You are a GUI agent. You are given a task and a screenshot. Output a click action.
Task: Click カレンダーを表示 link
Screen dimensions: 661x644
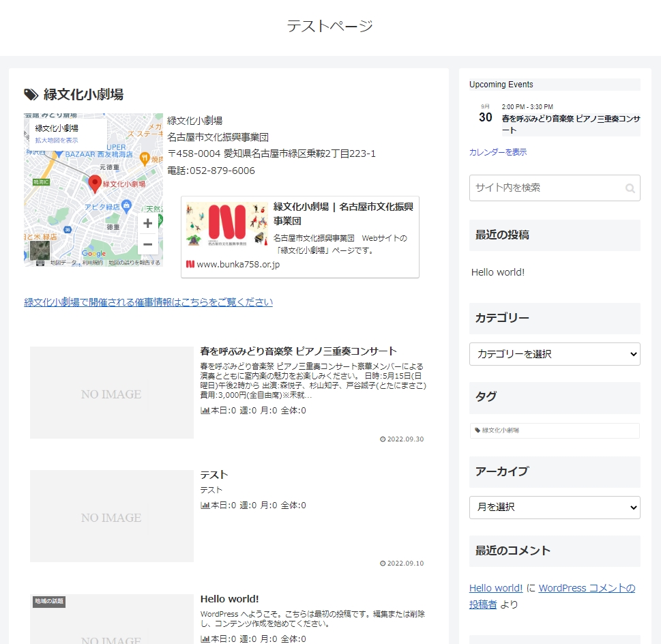point(498,152)
